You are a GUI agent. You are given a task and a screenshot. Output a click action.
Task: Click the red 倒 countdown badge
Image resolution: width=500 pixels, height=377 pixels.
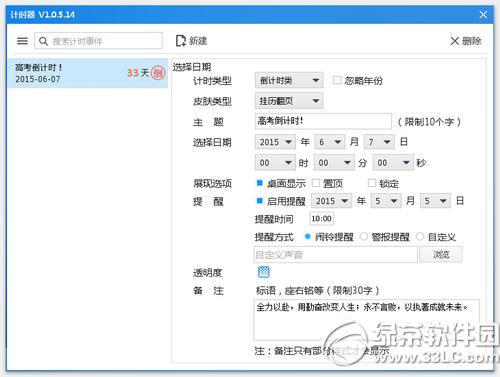[x=158, y=73]
